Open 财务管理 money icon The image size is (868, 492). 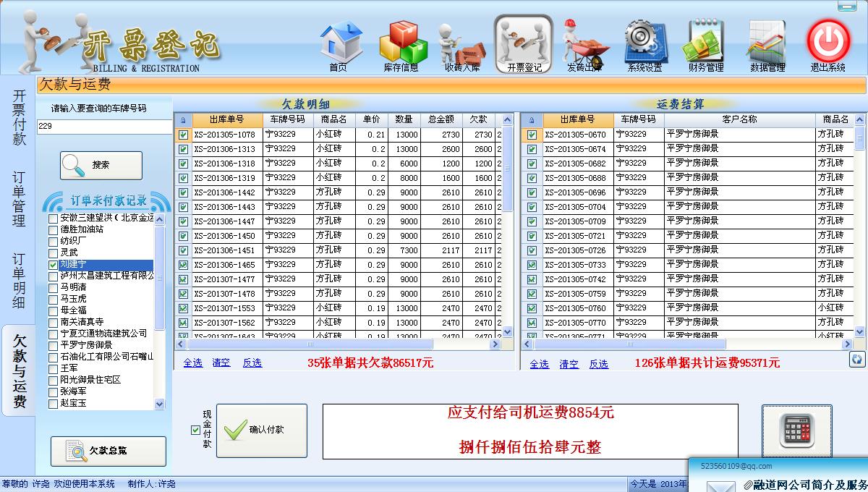(x=706, y=43)
